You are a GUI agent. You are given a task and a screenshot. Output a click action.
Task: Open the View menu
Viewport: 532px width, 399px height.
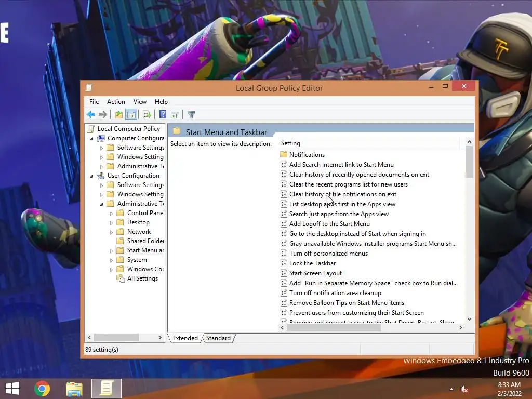pos(140,102)
